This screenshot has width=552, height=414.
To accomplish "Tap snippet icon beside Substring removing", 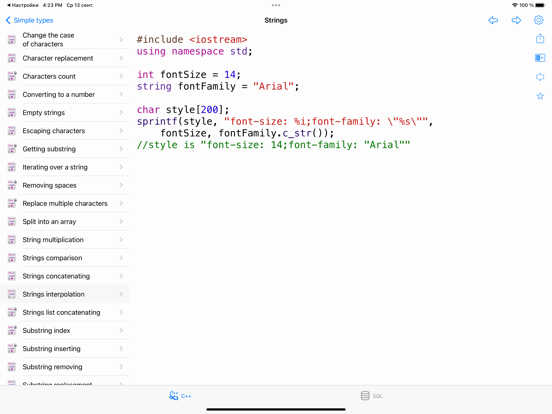I will point(12,367).
